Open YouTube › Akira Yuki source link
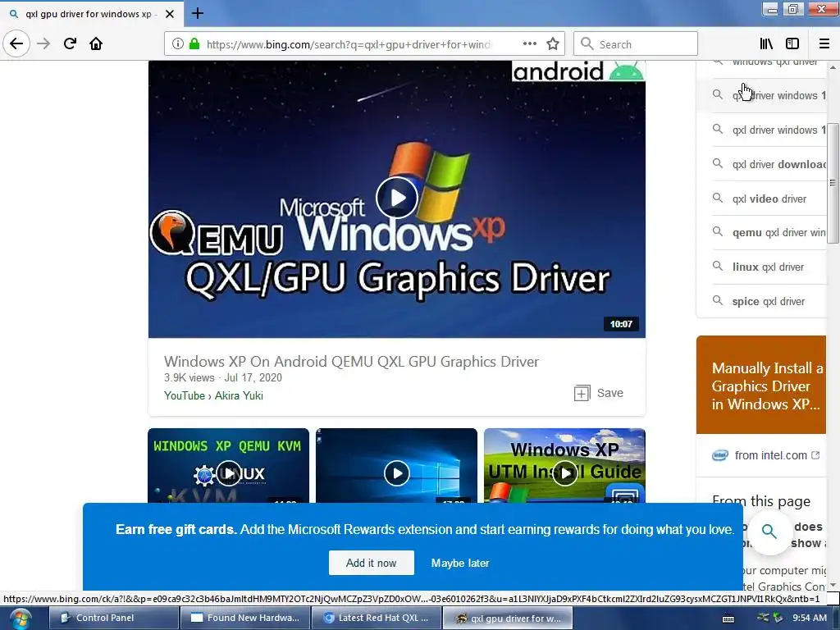 coord(213,395)
